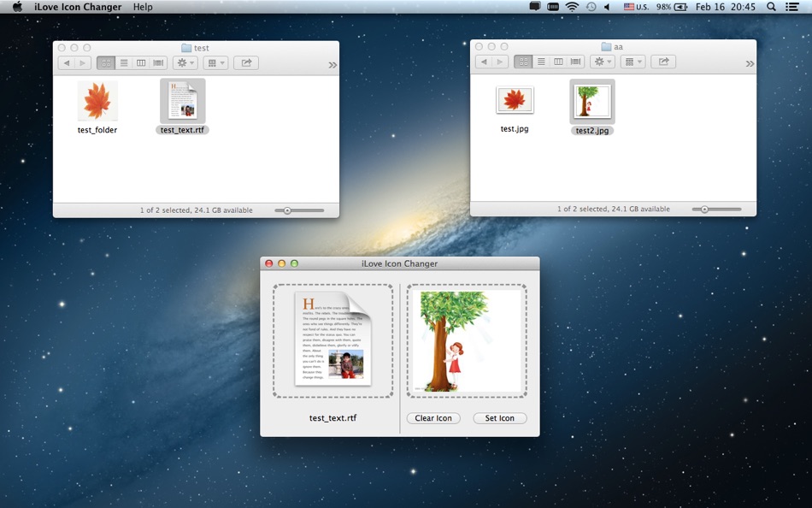
Task: Open Spotlight search in menu bar
Action: (771, 7)
